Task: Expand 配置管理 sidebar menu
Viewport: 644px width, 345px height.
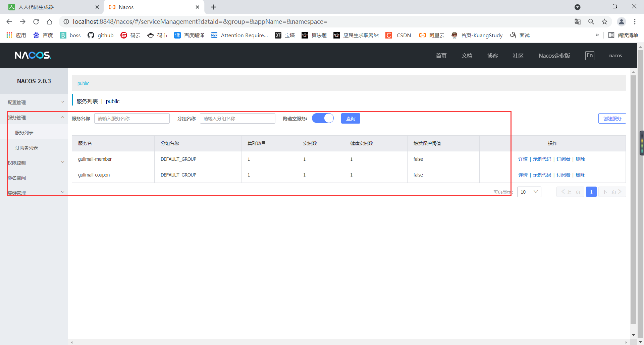Action: coord(34,102)
